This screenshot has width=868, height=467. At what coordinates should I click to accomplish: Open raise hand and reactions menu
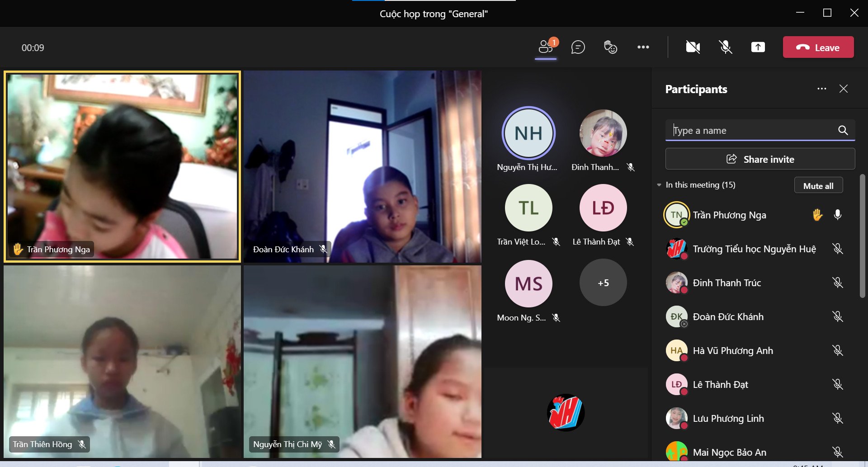coord(610,47)
